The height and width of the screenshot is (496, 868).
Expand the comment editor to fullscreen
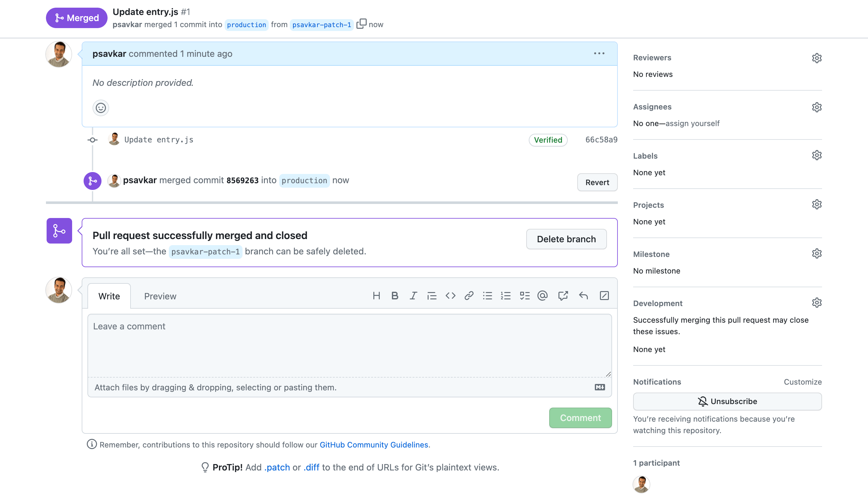point(604,296)
